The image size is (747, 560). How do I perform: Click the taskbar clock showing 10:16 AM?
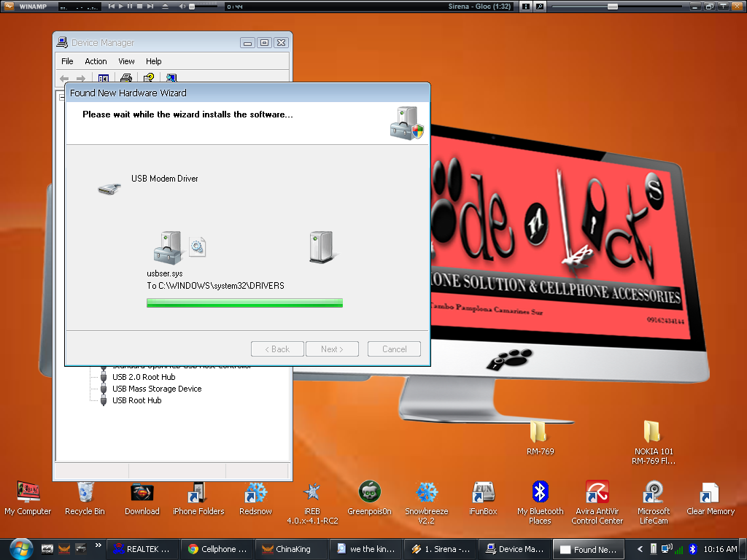click(720, 549)
